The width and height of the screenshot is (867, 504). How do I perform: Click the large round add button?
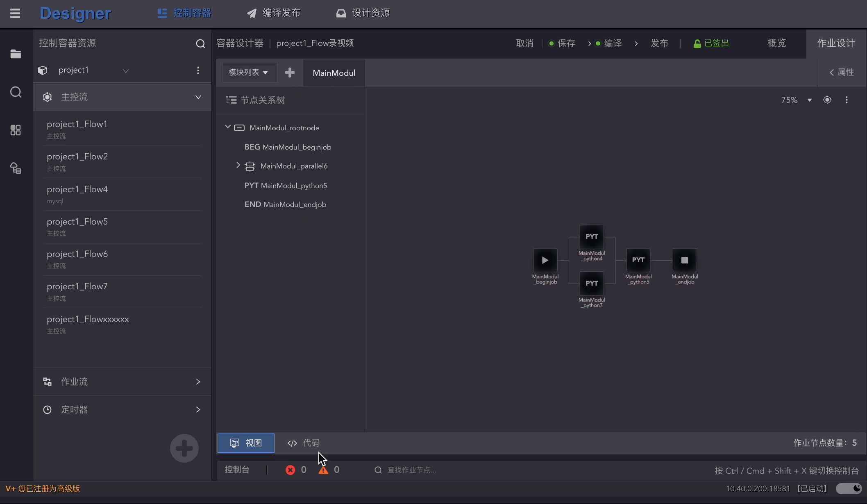184,448
